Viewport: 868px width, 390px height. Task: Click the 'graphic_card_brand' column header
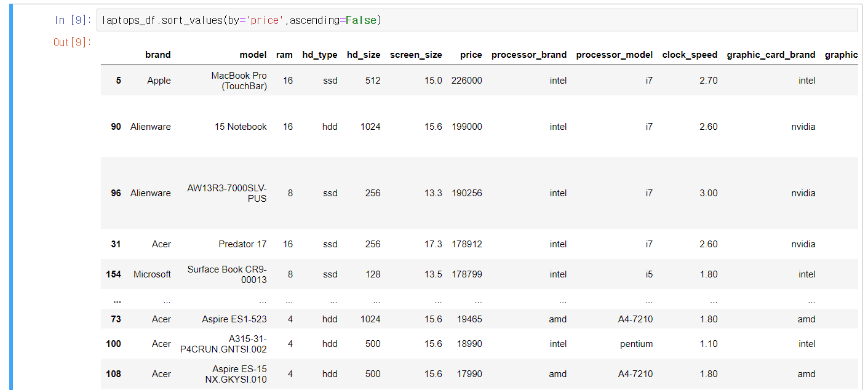771,55
